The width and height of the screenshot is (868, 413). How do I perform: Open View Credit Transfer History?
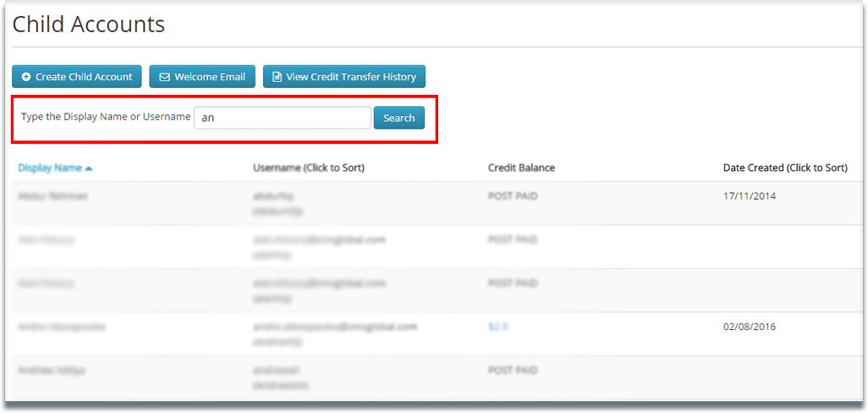pos(343,77)
